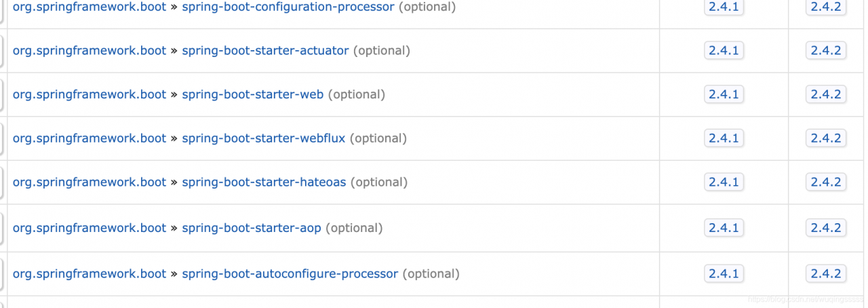The image size is (868, 308).
Task: Go to version 2.4.2 of spring-boot-starter-actuator
Action: click(x=825, y=50)
